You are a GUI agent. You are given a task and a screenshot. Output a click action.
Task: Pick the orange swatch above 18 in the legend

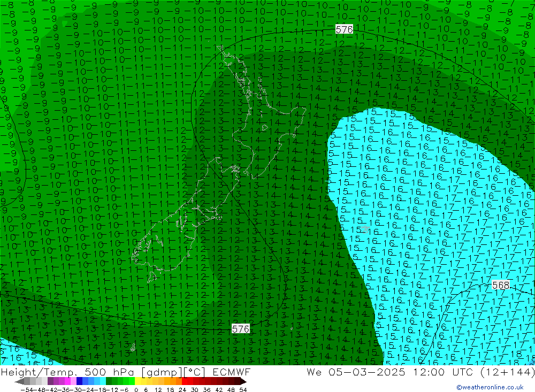click(x=173, y=381)
